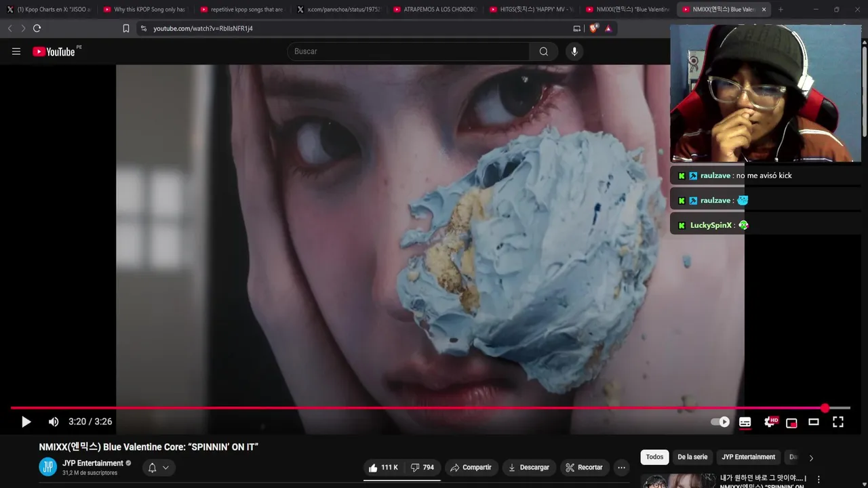Open more actions three-dot menu
Viewport: 868px width, 488px height.
tap(621, 468)
